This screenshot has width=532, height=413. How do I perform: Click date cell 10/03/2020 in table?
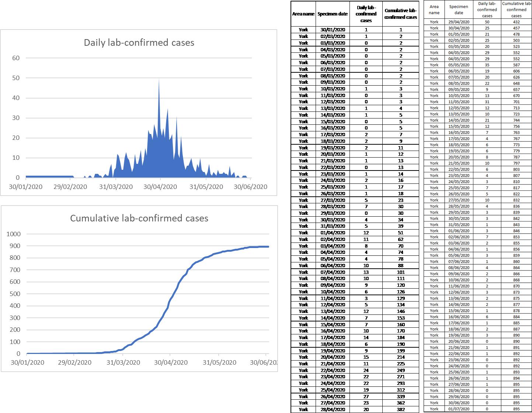point(333,89)
